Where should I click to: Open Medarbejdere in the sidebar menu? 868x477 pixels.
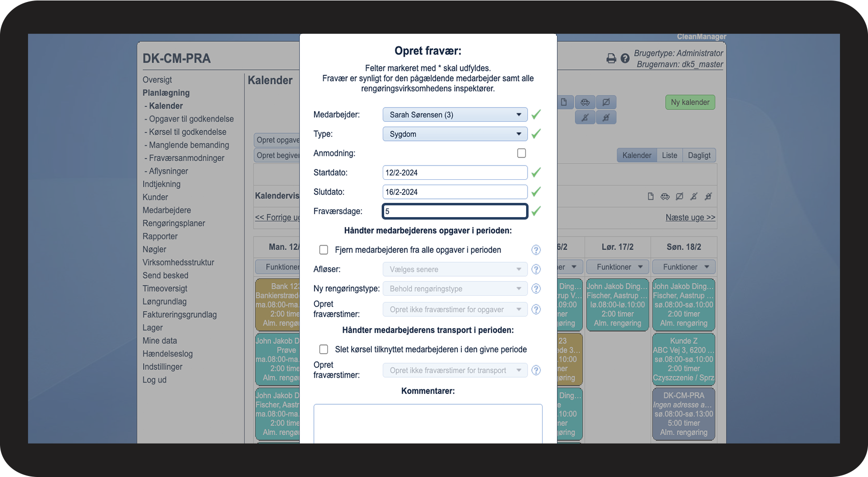click(167, 210)
